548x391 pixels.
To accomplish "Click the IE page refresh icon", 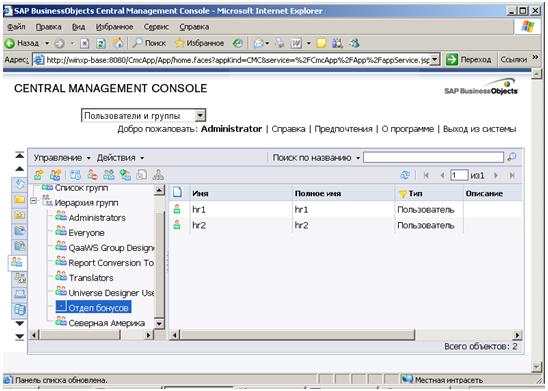I will [101, 43].
